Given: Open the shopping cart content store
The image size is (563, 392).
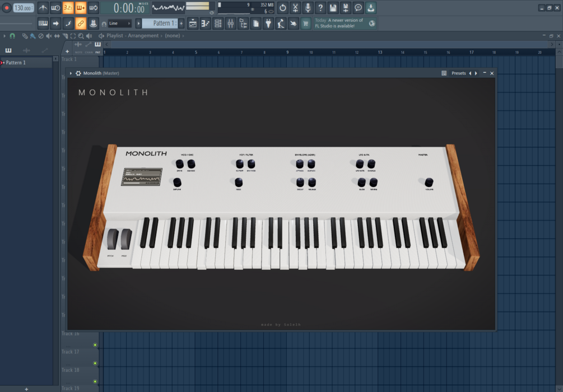Looking at the screenshot, I should tap(306, 24).
